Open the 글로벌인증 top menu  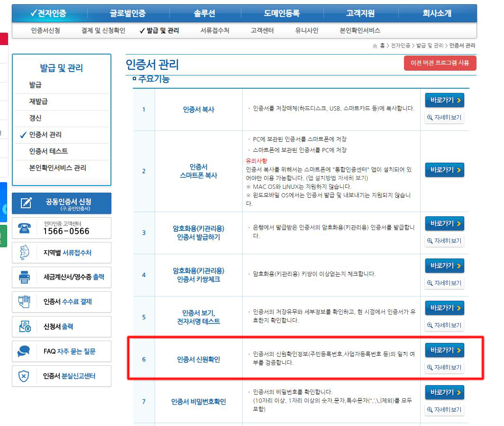tap(128, 13)
